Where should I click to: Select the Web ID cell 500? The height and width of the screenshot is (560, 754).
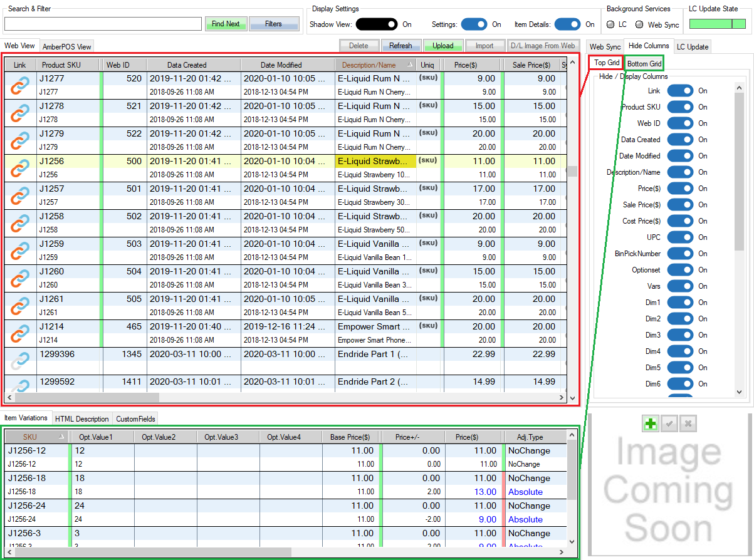[124, 161]
